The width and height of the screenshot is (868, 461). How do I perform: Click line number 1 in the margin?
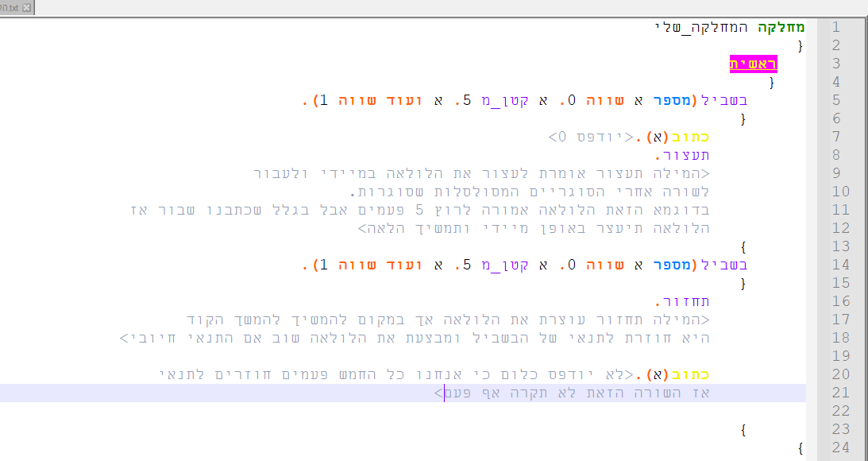(x=836, y=27)
